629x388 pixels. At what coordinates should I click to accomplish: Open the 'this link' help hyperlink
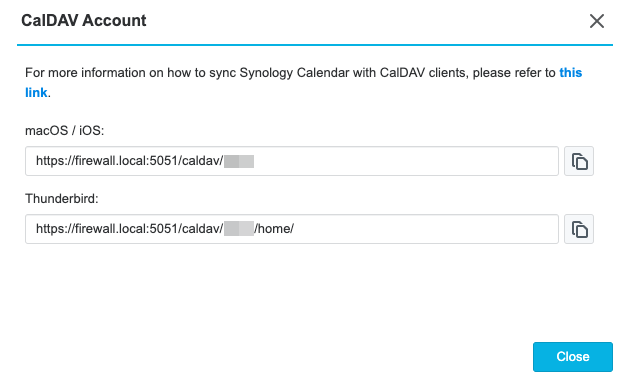(x=570, y=73)
